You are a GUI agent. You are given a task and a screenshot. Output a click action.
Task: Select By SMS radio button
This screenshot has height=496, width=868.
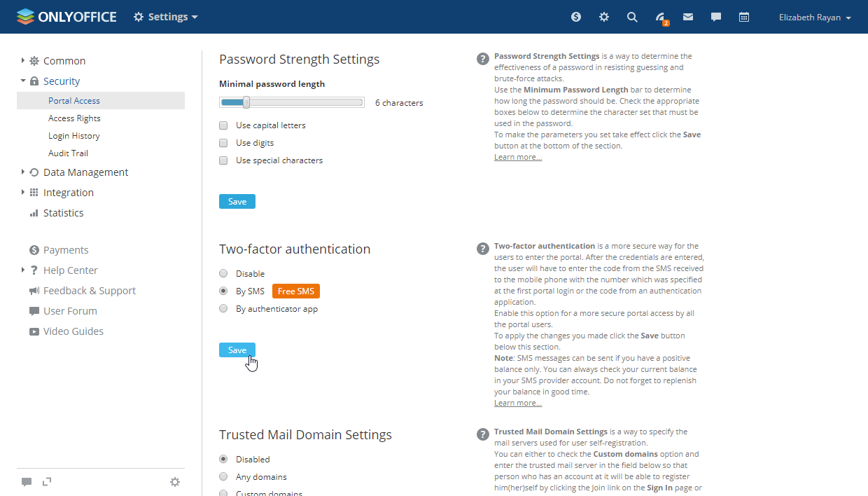pyautogui.click(x=223, y=291)
